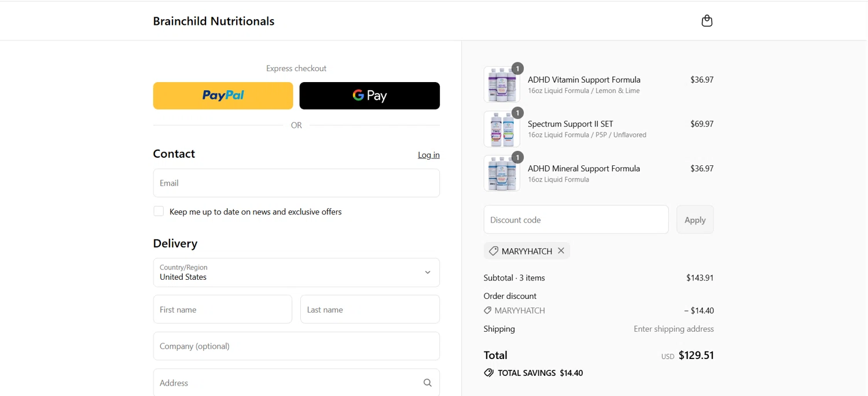Click the quantity badge on Spectrum Support II
This screenshot has width=868, height=396.
click(517, 113)
